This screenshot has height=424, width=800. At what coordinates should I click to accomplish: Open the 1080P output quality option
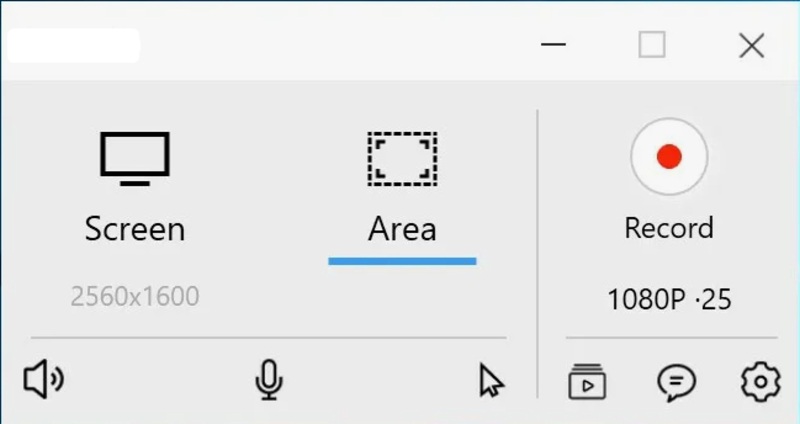645,299
